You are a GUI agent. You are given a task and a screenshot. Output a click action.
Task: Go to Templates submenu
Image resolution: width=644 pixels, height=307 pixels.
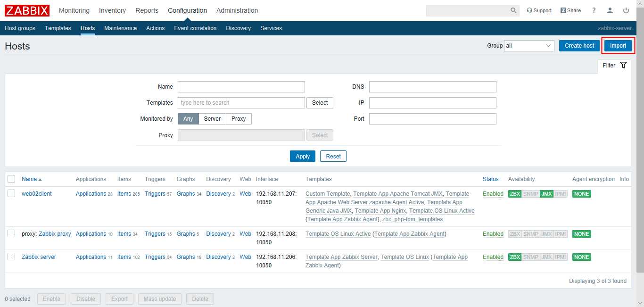tap(58, 28)
